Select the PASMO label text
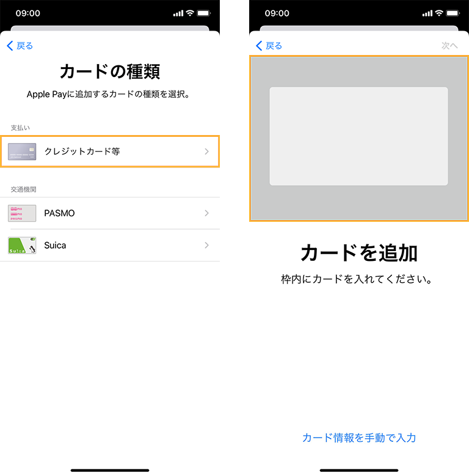The height and width of the screenshot is (476, 469). [59, 213]
